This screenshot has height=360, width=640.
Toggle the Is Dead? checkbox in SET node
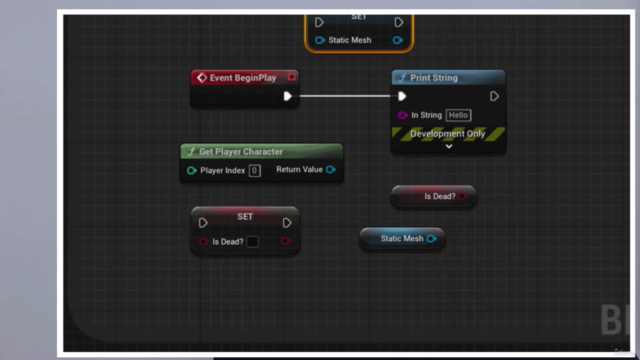(252, 242)
